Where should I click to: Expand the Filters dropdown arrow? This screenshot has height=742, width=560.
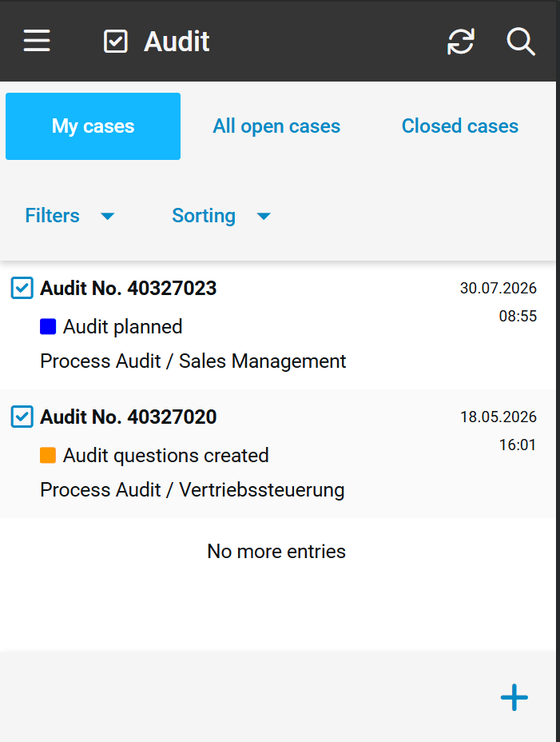pos(108,216)
